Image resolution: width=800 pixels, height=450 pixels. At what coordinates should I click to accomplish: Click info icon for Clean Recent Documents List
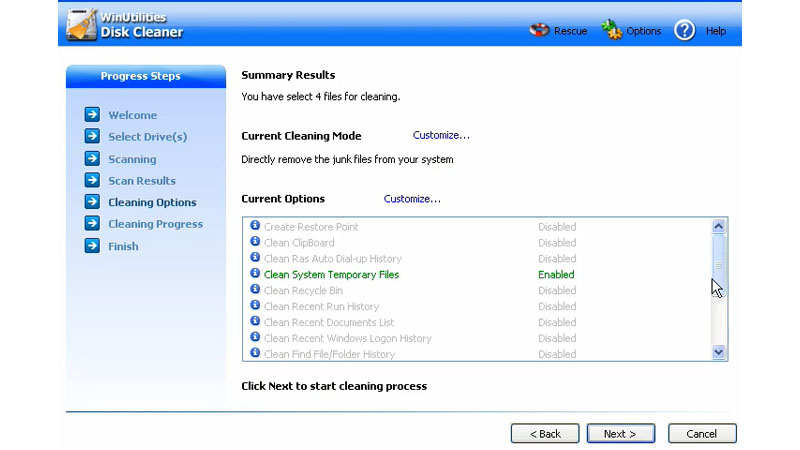pyautogui.click(x=255, y=321)
